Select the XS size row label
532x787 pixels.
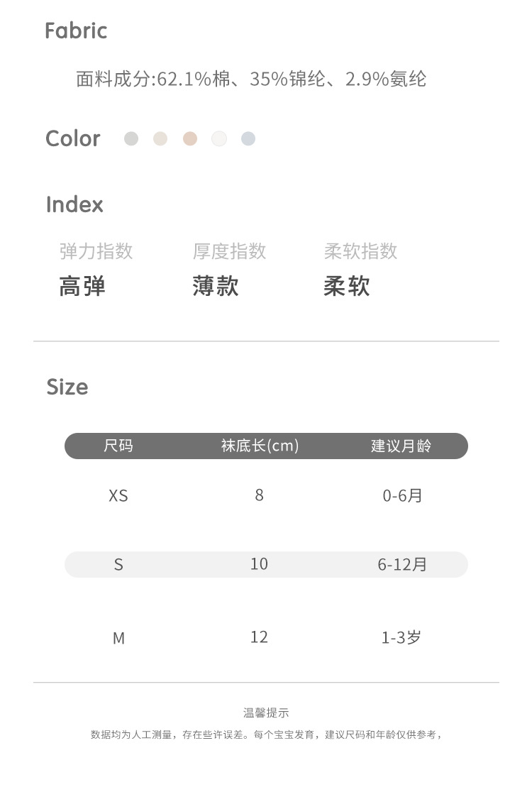[118, 495]
